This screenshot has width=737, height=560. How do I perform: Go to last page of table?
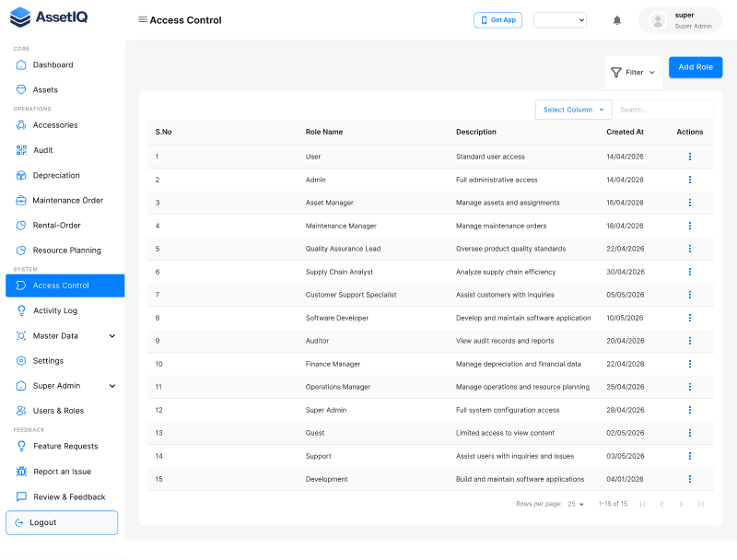[x=700, y=504]
